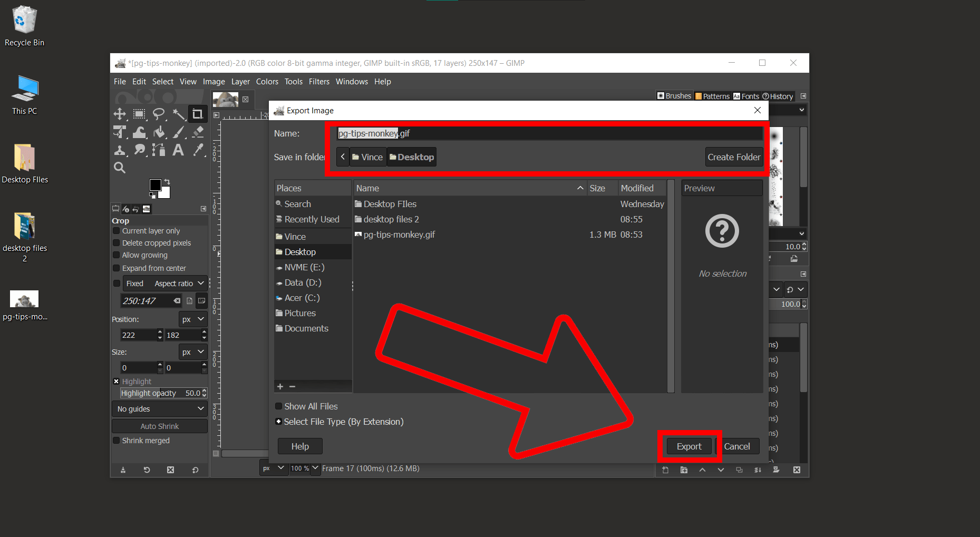980x537 pixels.
Task: Select the Text tool
Action: click(x=178, y=150)
